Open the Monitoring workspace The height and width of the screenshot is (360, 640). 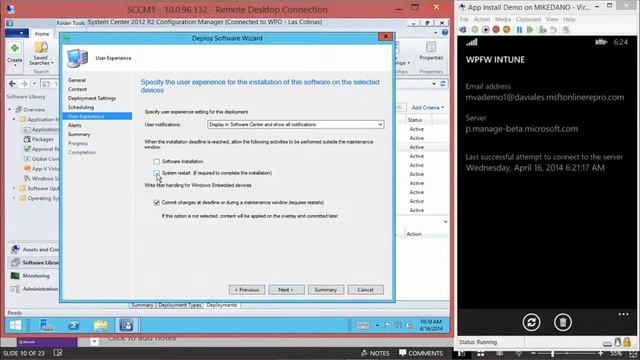click(x=33, y=276)
